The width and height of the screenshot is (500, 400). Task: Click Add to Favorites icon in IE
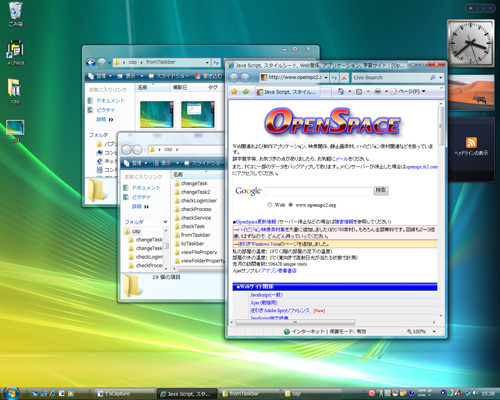[x=246, y=91]
